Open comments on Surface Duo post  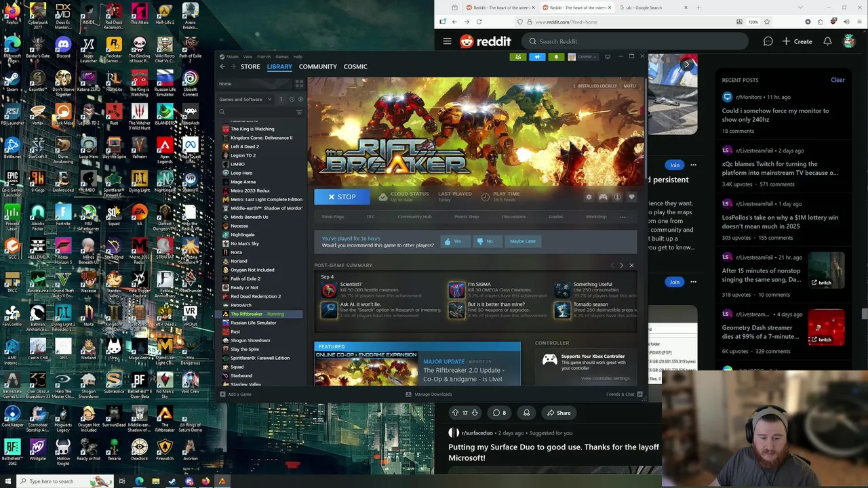pos(499,413)
